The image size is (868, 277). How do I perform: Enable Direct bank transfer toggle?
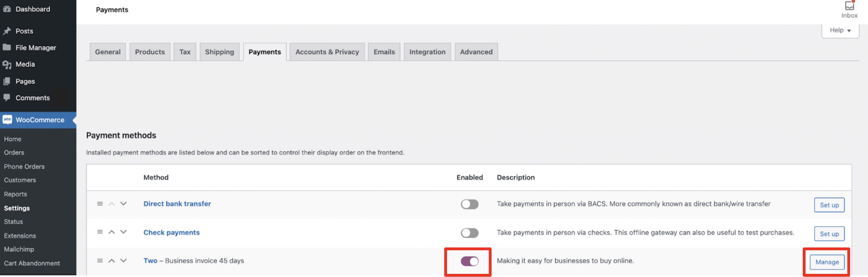click(469, 204)
